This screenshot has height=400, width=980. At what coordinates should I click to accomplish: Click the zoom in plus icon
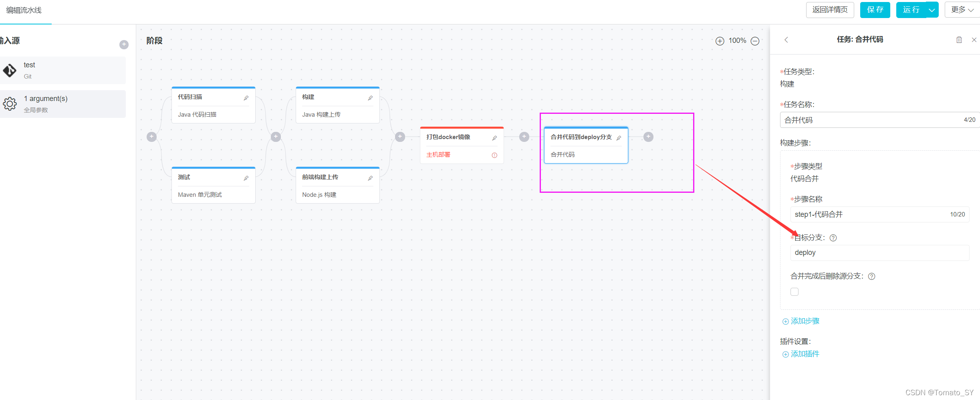[x=720, y=41]
